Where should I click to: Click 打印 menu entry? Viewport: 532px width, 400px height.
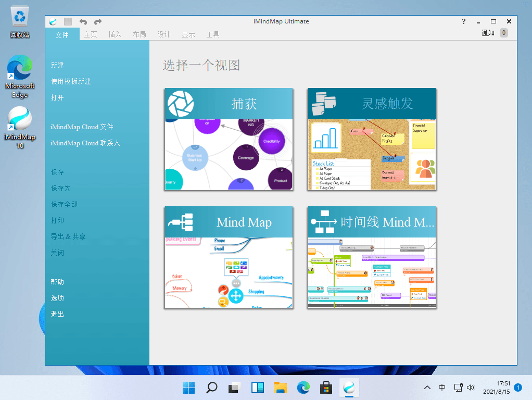[x=57, y=220]
